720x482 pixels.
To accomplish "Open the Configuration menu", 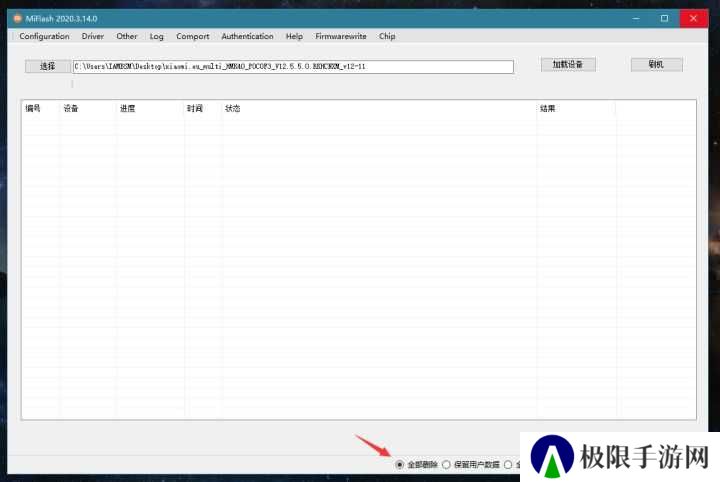I will 44,36.
